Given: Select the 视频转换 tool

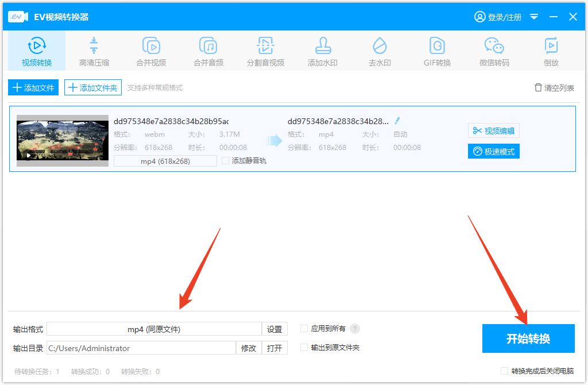Looking at the screenshot, I should point(37,51).
